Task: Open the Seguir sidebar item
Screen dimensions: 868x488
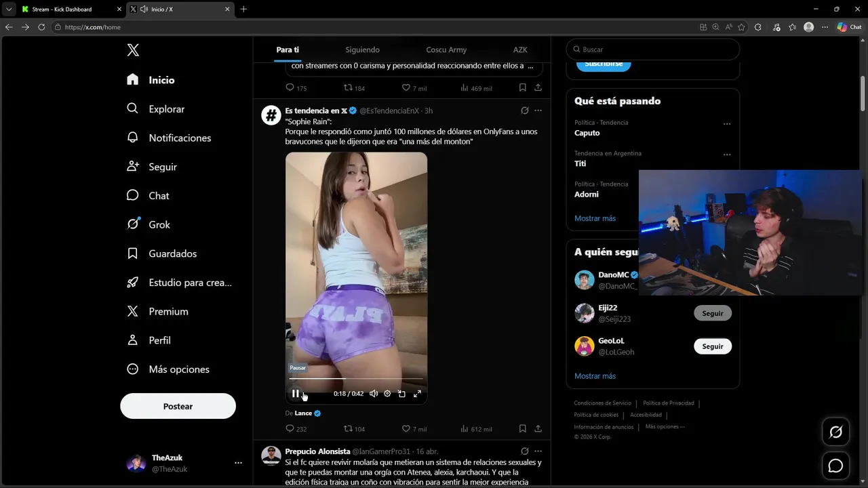Action: [153, 167]
